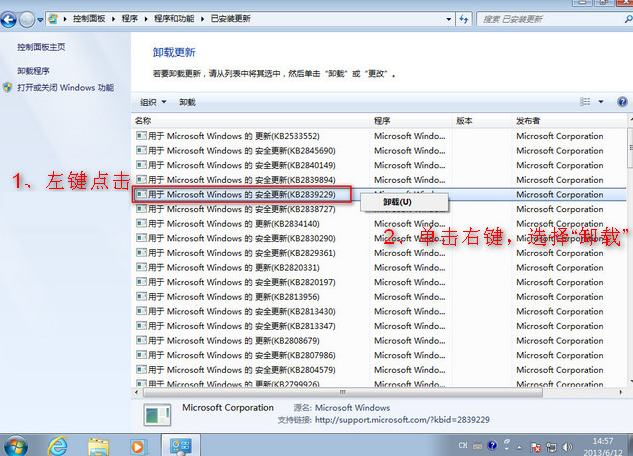Open the address bar history dropdown
The height and width of the screenshot is (456, 633).
click(x=449, y=19)
